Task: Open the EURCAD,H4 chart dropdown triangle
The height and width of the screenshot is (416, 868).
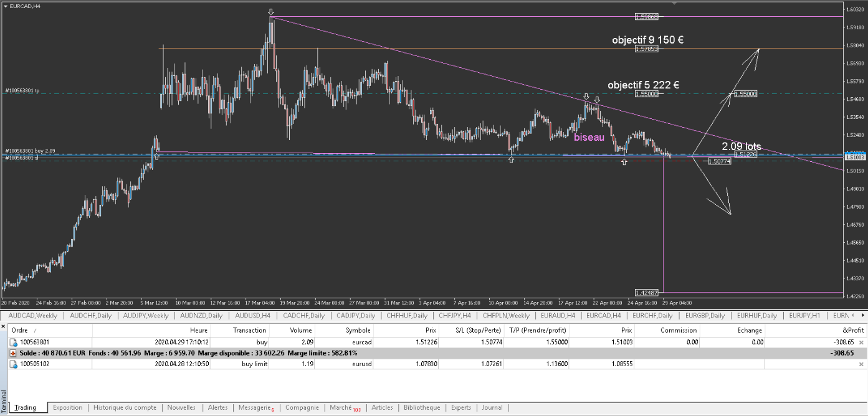Action: click(x=4, y=5)
